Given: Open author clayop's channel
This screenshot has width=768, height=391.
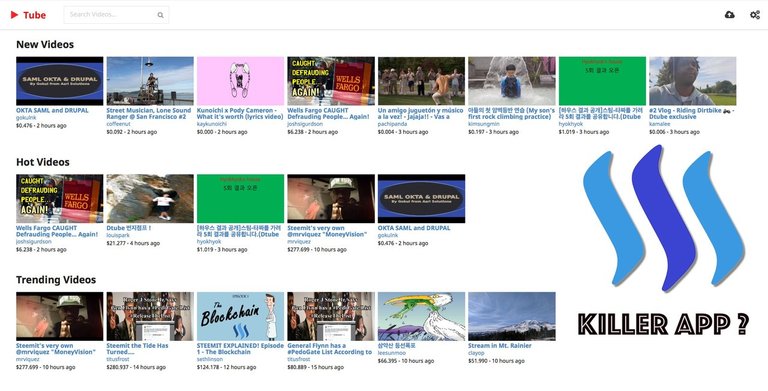Looking at the screenshot, I should pyautogui.click(x=476, y=353).
